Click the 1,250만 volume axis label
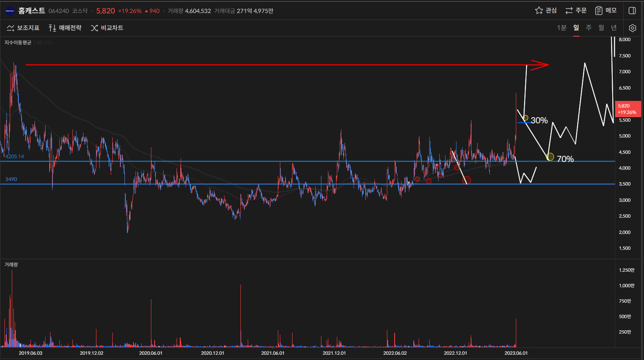The image size is (644, 360). [x=627, y=270]
